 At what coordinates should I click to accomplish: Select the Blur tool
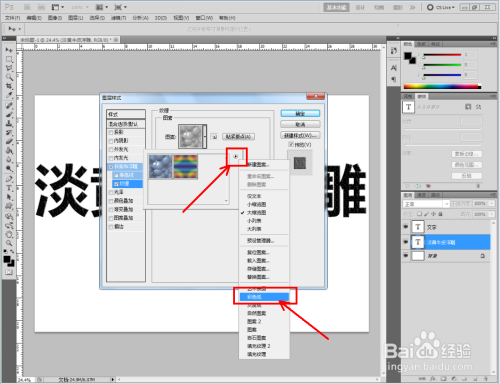(x=9, y=160)
